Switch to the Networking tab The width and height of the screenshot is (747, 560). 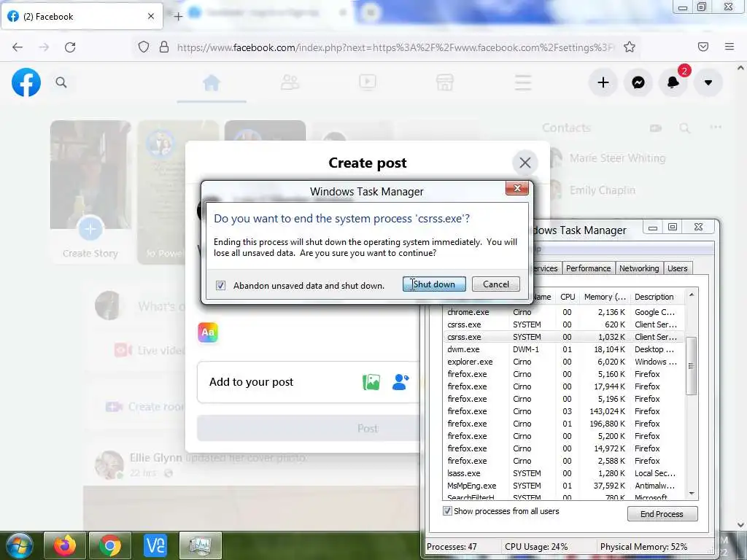coord(639,268)
